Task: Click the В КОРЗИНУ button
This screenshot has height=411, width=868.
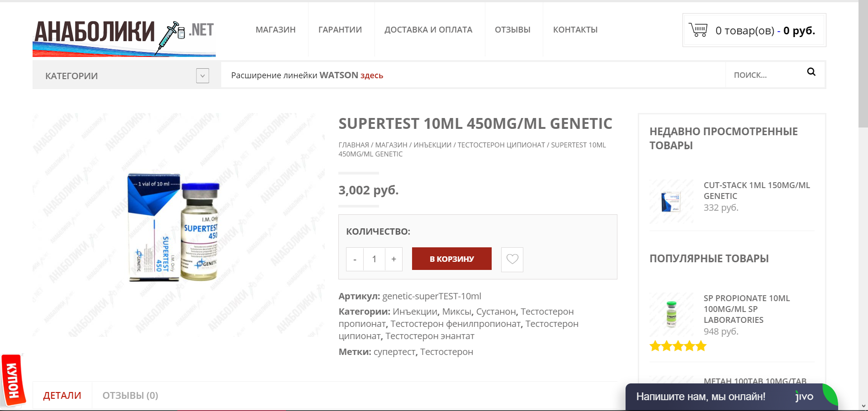Action: pos(451,259)
